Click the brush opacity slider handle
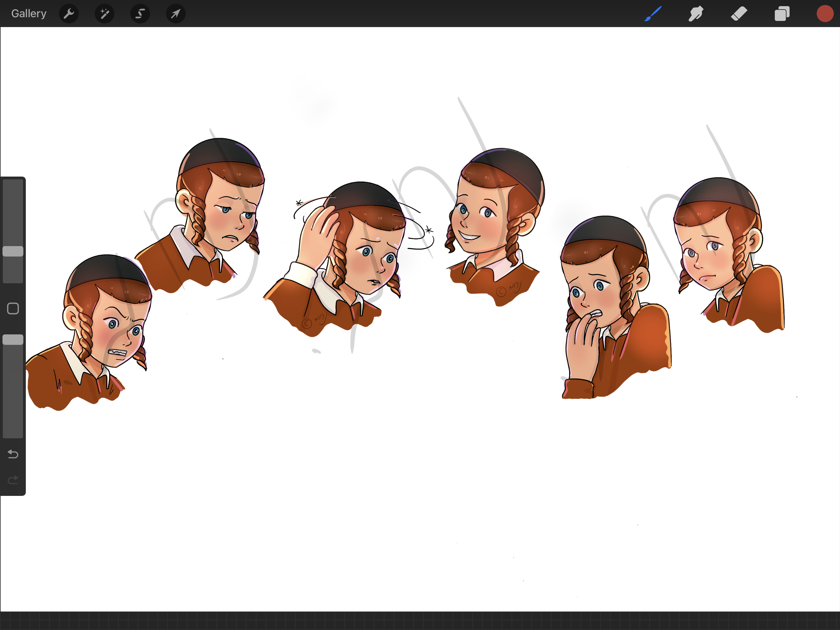 [13, 340]
